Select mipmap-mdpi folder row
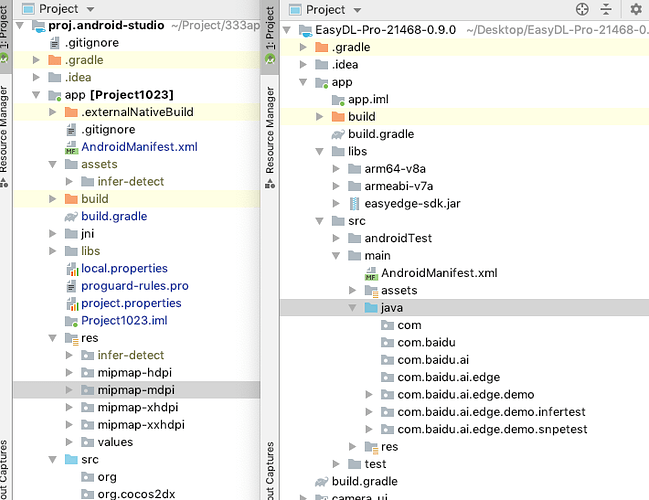The image size is (649, 500). coord(137,390)
